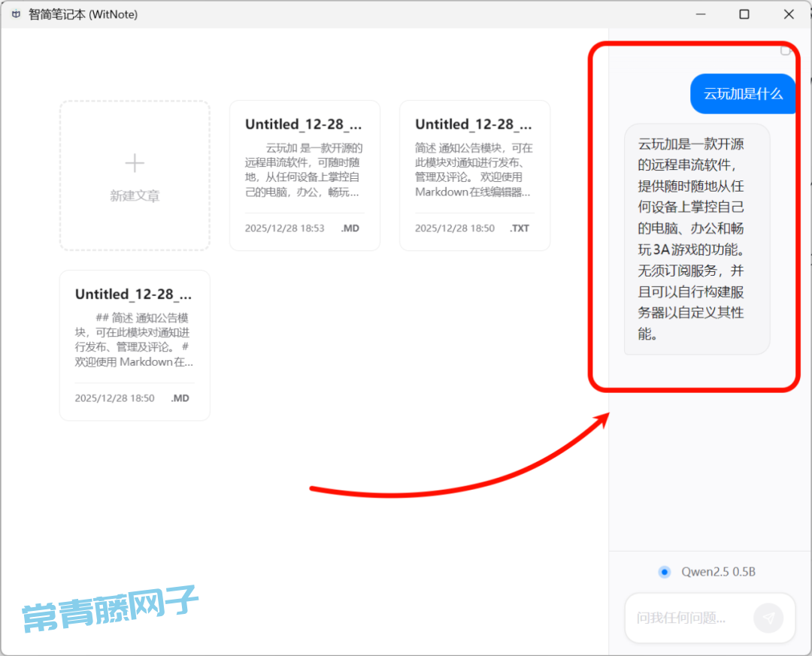Viewport: 812px width, 656px height.
Task: Click the blue 云玩加是什么 message bubble
Action: (742, 94)
